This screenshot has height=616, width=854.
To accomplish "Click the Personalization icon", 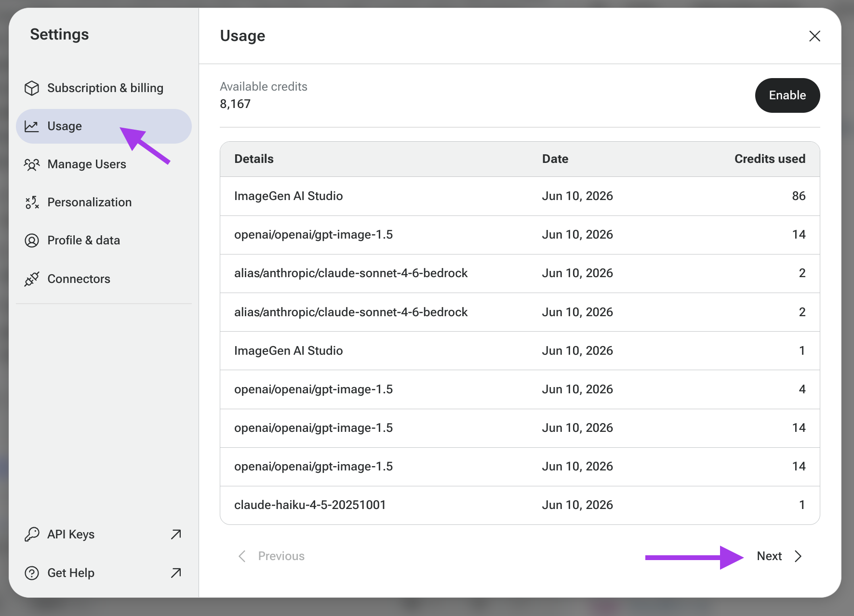I will [x=32, y=202].
